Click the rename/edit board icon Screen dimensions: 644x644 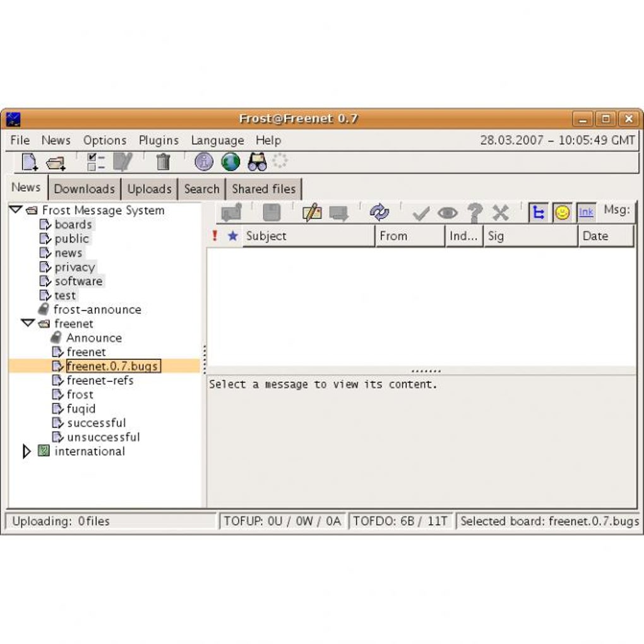(x=122, y=162)
